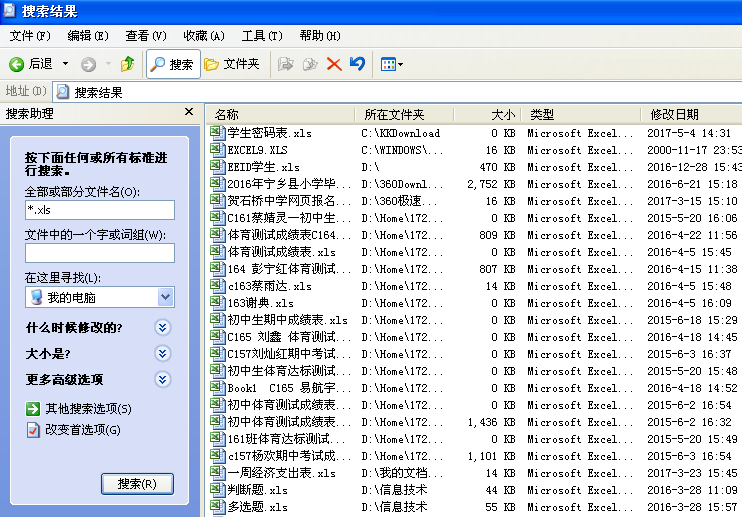
Task: Open the 文件(F) menu
Action: 30,36
